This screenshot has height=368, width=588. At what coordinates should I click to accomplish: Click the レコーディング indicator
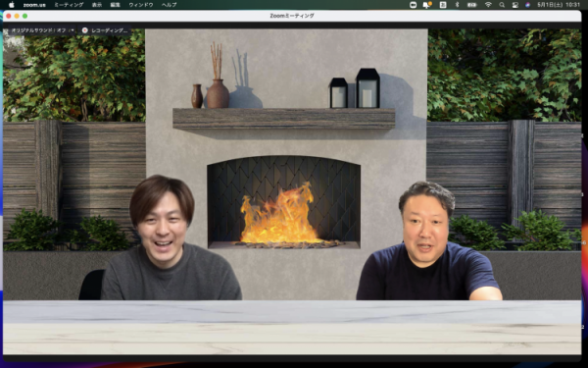(x=106, y=30)
